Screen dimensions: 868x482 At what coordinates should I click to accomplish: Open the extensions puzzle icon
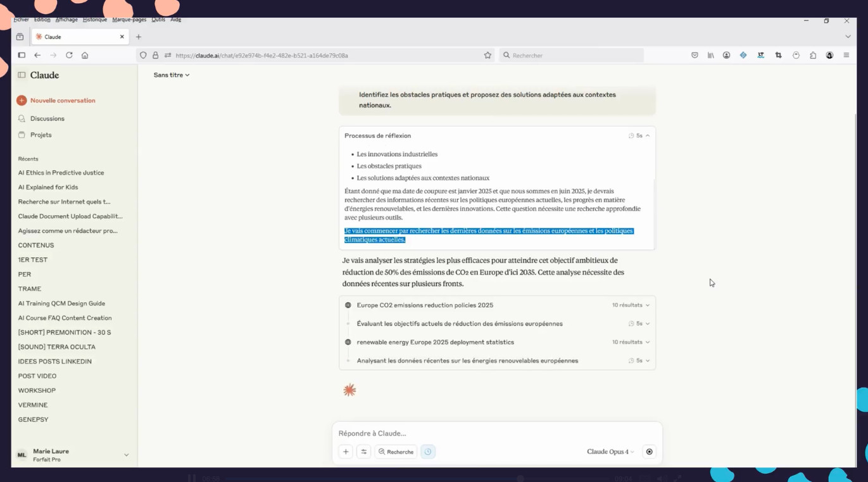pyautogui.click(x=813, y=56)
